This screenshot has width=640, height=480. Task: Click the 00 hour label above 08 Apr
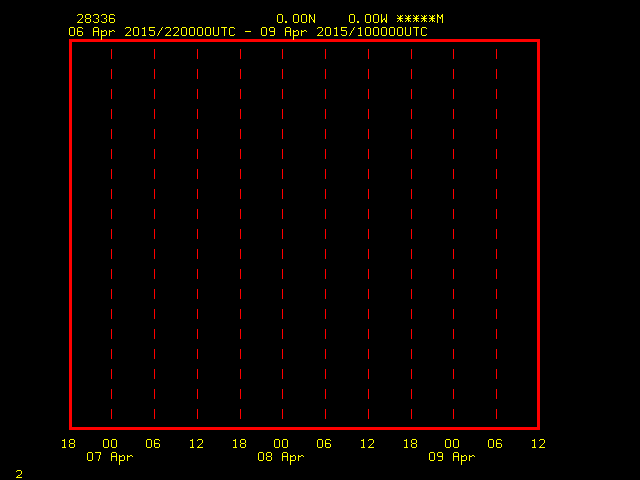tap(281, 444)
